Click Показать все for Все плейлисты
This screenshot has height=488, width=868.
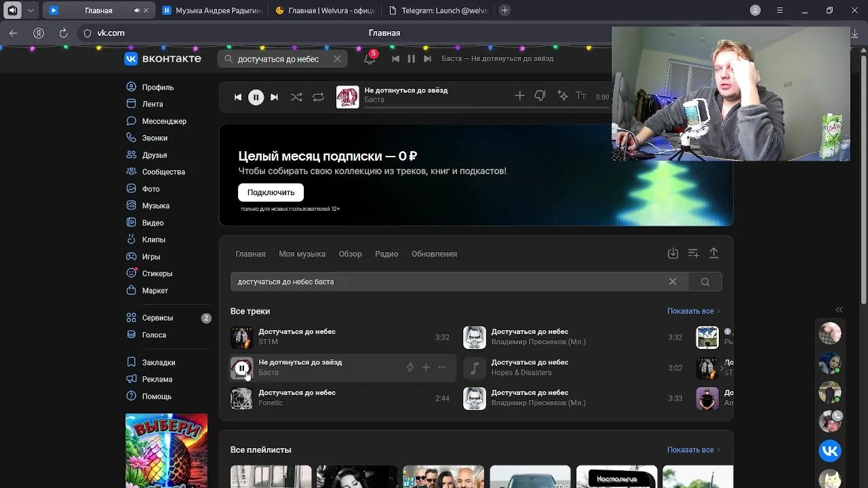[693, 450]
